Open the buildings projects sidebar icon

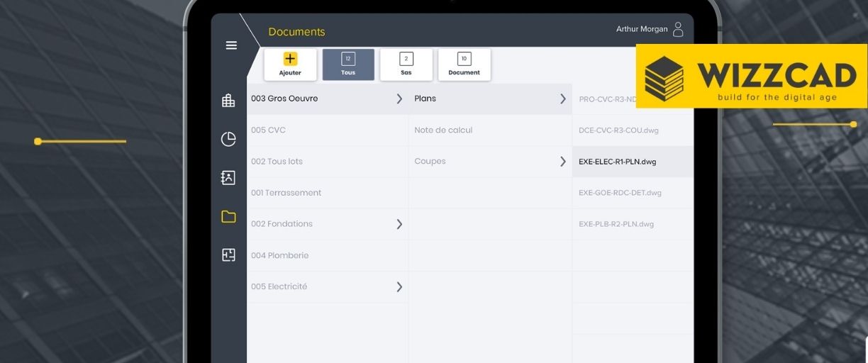click(x=228, y=101)
